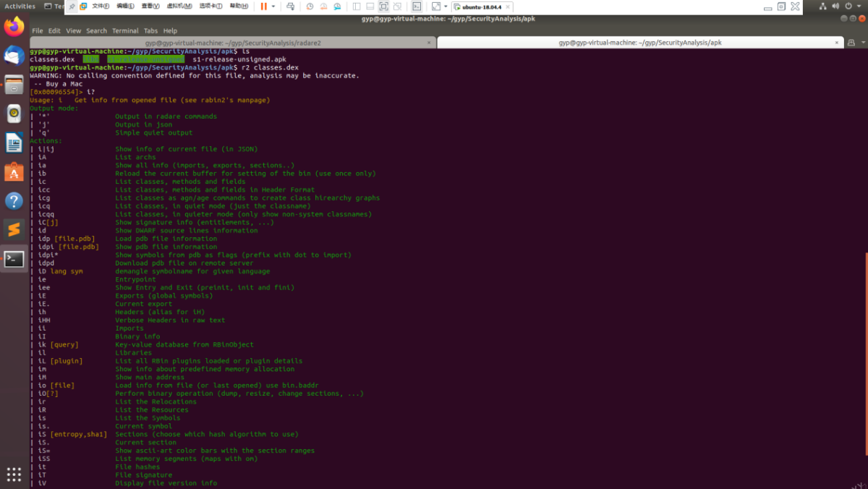Open the Files manager dock icon
This screenshot has width=868, height=489.
click(x=14, y=84)
